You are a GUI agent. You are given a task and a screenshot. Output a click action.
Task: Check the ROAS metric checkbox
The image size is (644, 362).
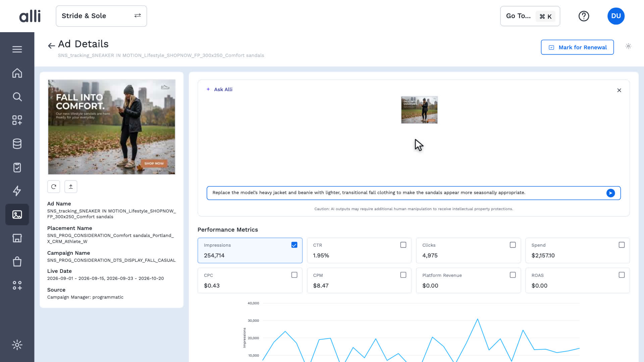coord(622,275)
